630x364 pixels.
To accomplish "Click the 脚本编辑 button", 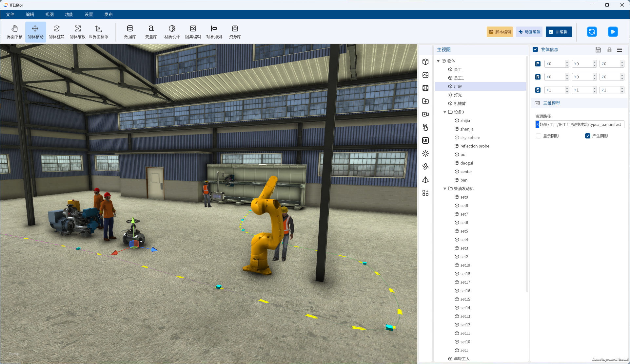I will (x=500, y=32).
